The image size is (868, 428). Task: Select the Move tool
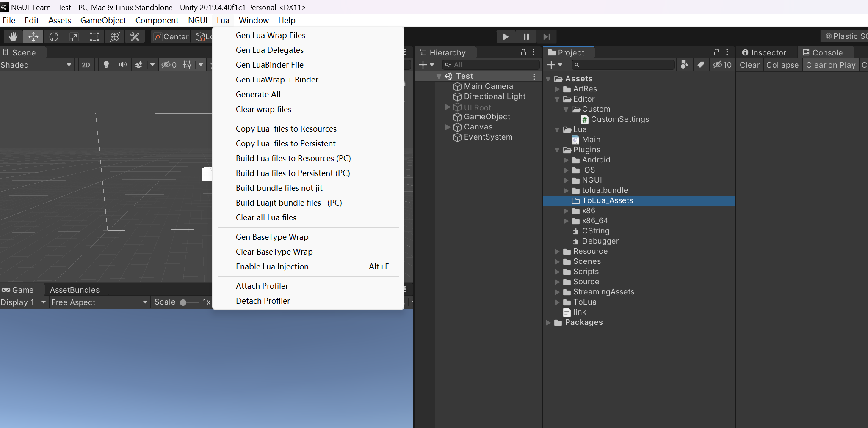(33, 37)
